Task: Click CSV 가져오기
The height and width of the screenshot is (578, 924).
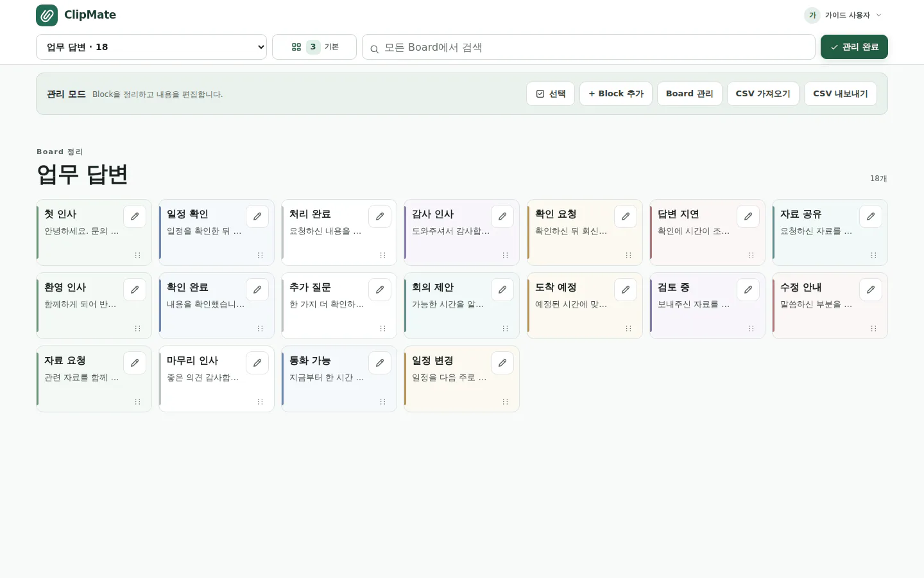Action: point(763,94)
